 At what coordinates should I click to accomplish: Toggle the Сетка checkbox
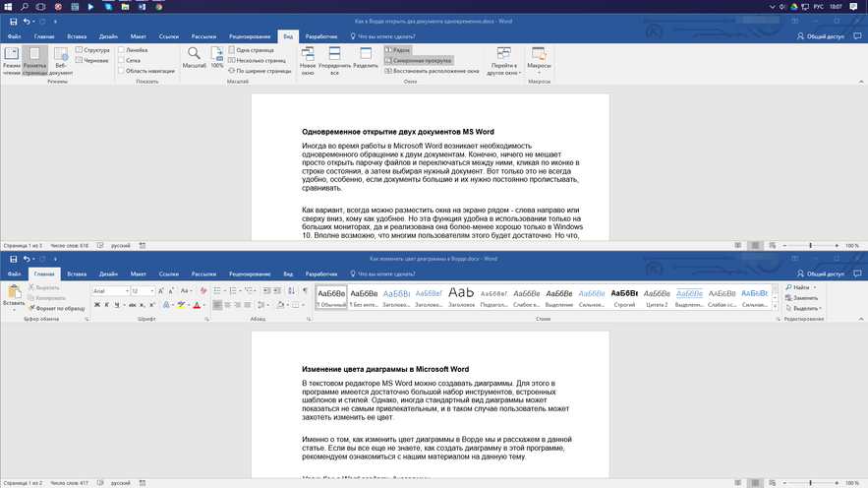point(121,60)
